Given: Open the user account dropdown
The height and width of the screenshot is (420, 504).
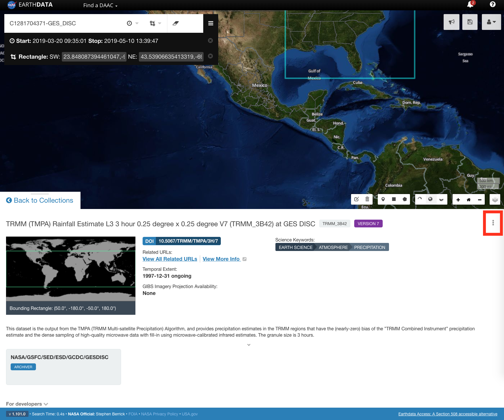Looking at the screenshot, I should coord(491,22).
